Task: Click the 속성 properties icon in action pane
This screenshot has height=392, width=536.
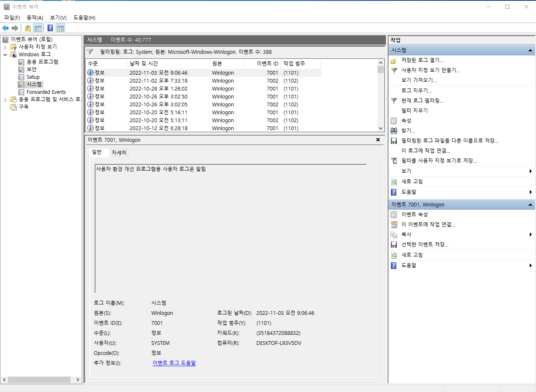Action: 393,121
